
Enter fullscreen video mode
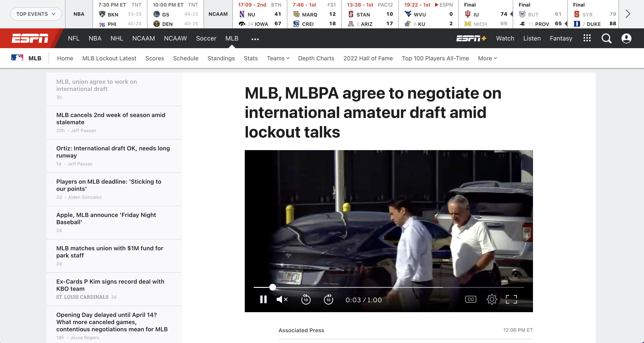511,299
